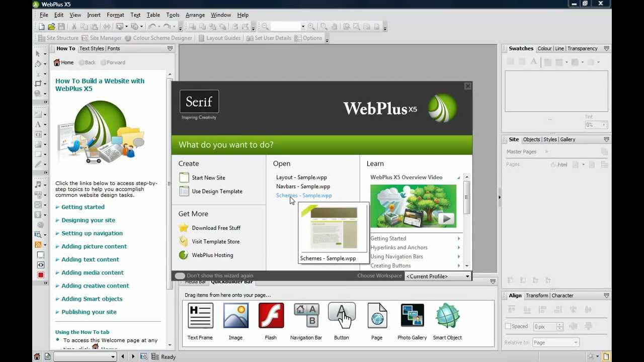Open Navbars - Sample.wpp
Viewport: 644px width, 362px height.
[303, 187]
